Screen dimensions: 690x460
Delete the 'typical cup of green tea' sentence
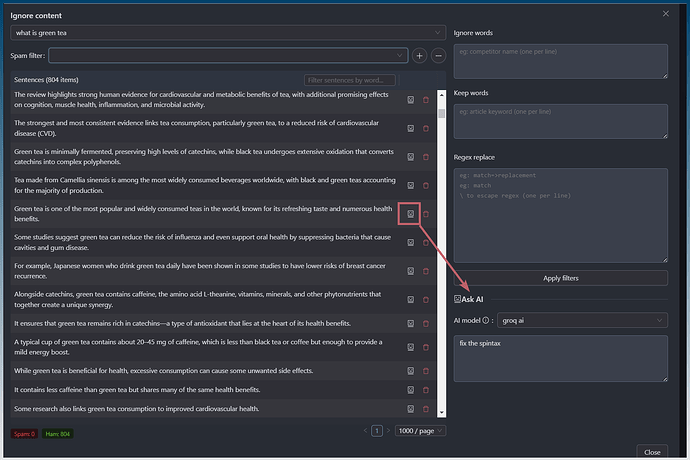point(426,347)
